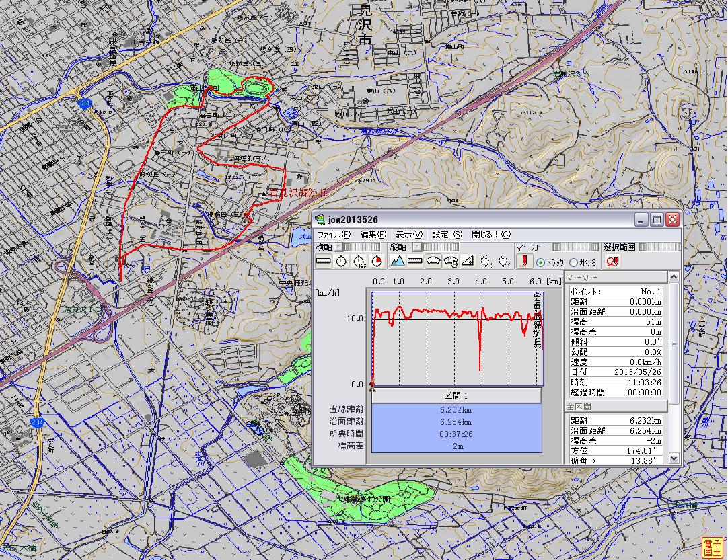
Task: Click the plain clock icon under 横軸
Action: click(x=341, y=262)
